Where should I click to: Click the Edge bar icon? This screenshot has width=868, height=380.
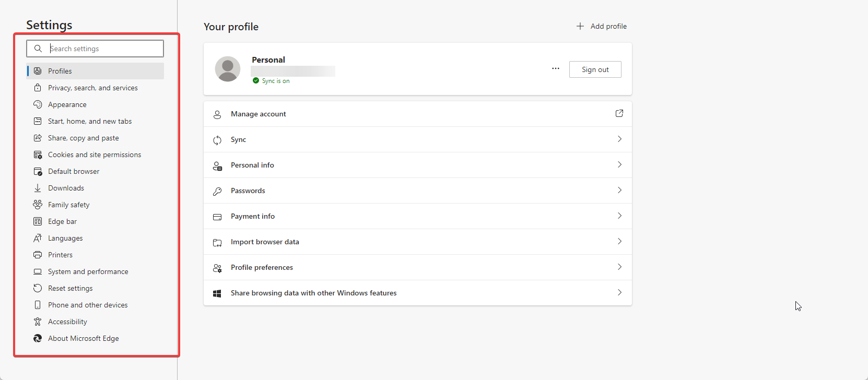38,221
